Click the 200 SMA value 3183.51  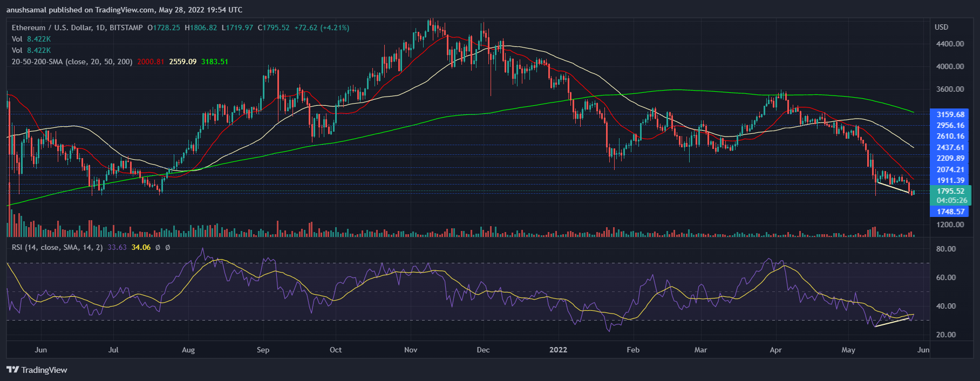point(215,62)
